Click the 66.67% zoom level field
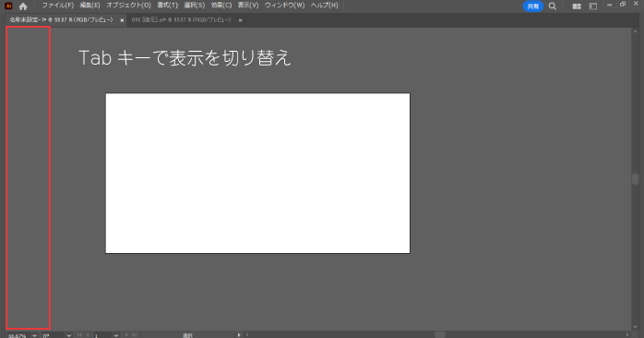This screenshot has height=338, width=644. tap(18, 335)
